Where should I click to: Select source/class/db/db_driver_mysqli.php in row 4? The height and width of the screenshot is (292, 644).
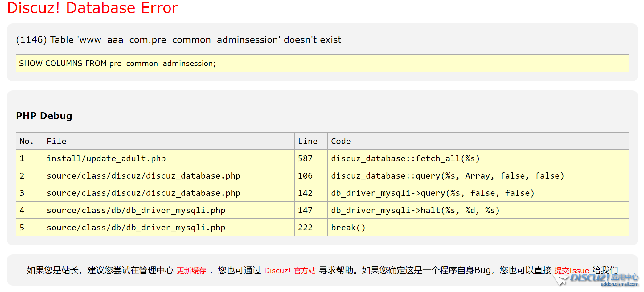136,210
